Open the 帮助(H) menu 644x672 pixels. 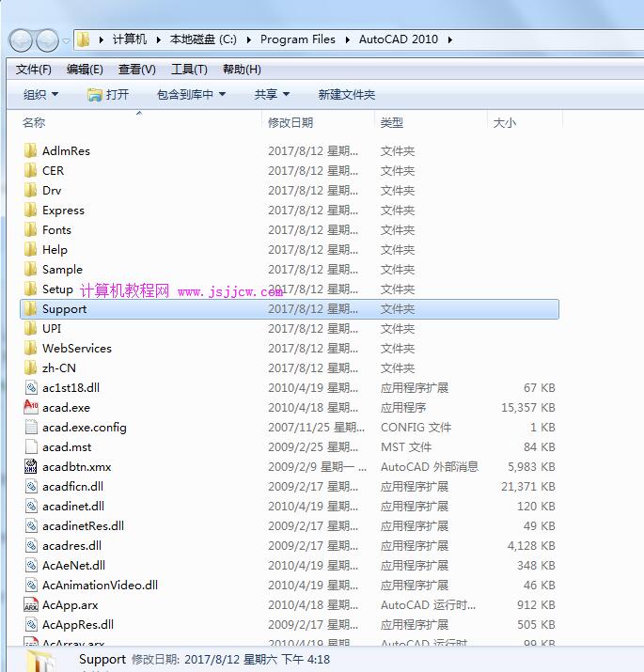[242, 70]
